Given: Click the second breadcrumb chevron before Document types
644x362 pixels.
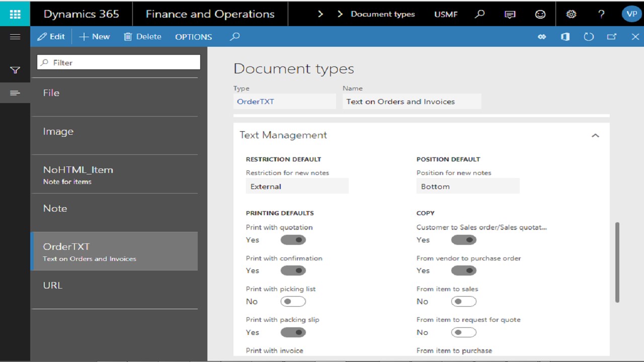Looking at the screenshot, I should (340, 14).
